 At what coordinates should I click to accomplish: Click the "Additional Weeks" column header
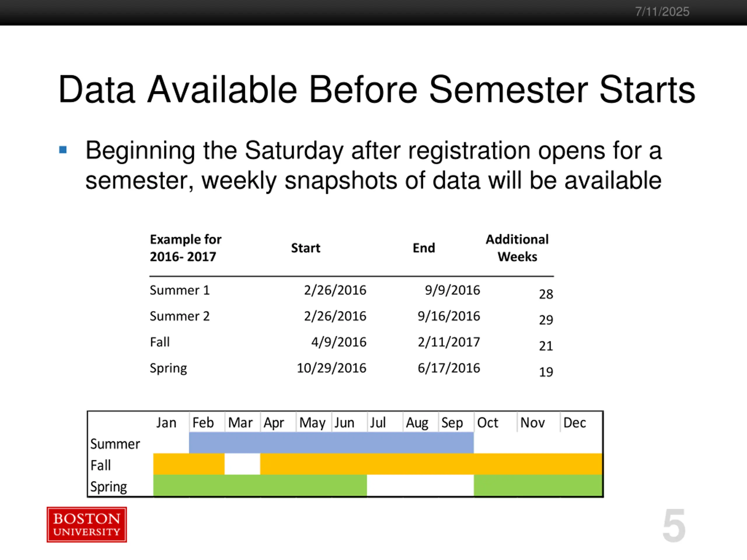(517, 248)
